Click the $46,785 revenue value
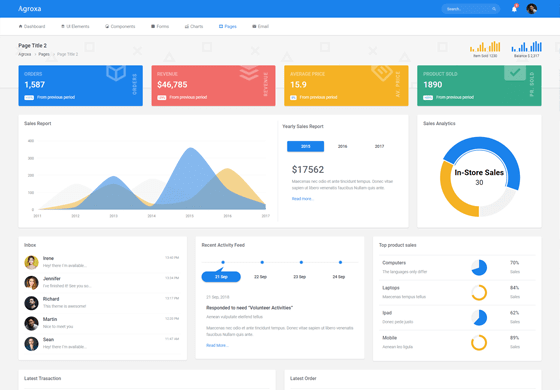Image resolution: width=560 pixels, height=390 pixels. (172, 85)
